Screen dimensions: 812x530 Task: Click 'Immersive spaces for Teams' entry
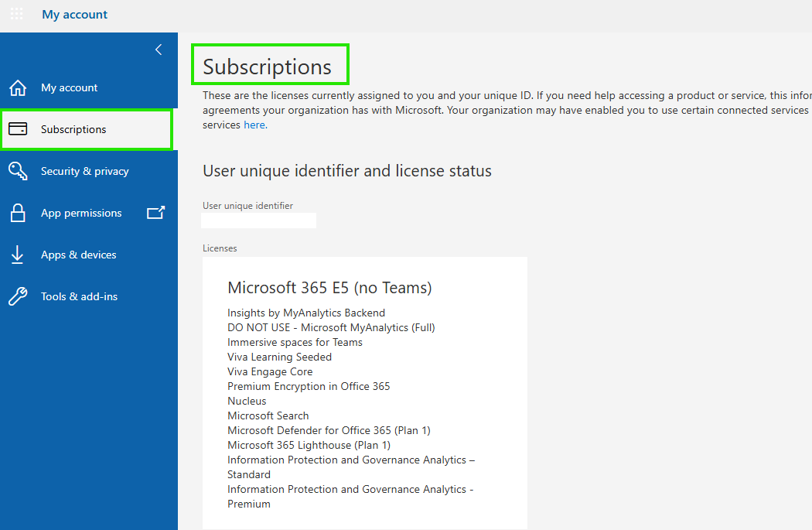(295, 343)
